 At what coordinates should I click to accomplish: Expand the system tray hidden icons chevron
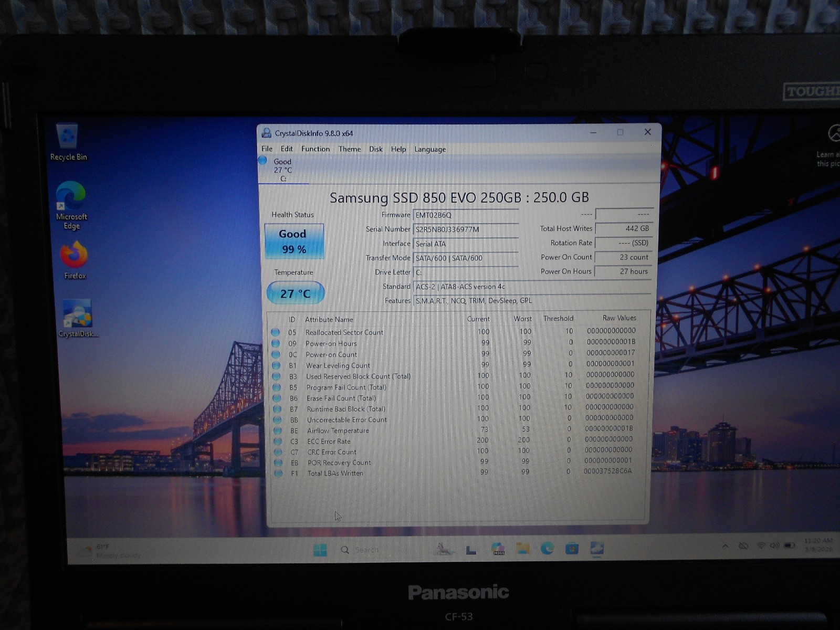coord(725,546)
